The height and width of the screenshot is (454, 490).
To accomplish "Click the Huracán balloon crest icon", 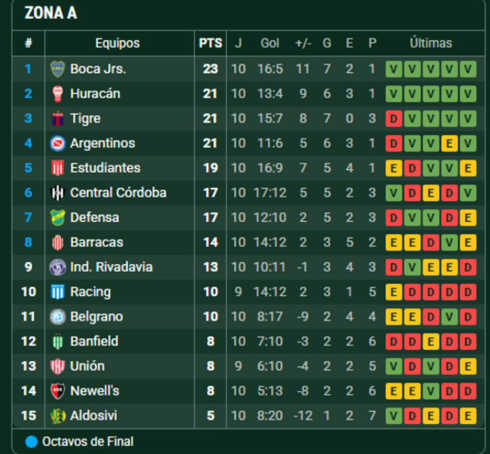I will (x=58, y=94).
